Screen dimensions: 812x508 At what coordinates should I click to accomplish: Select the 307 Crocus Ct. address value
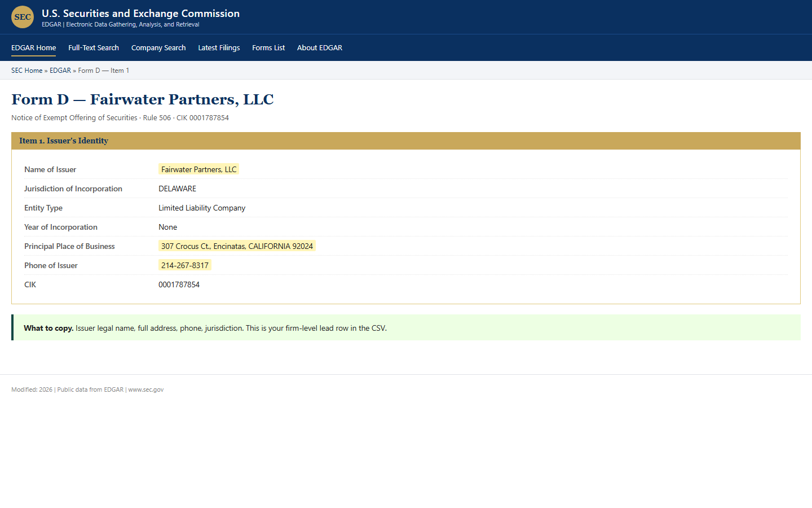pos(237,246)
